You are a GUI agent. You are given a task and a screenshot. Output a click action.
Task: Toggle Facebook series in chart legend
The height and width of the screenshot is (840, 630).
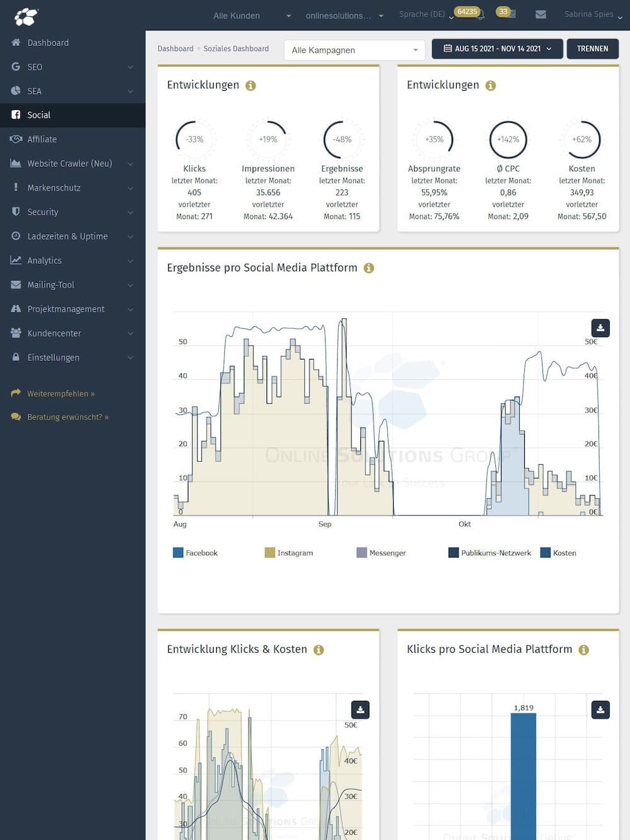click(195, 553)
